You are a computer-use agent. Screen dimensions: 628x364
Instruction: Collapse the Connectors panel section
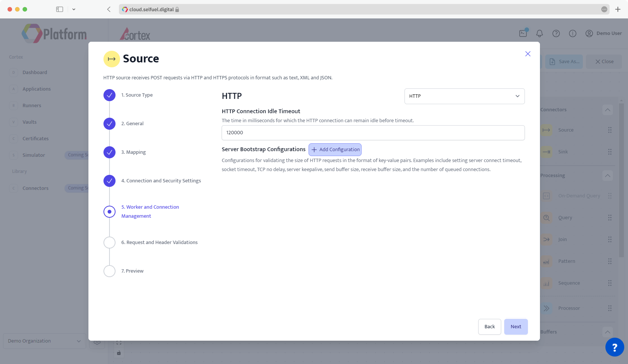tap(607, 110)
